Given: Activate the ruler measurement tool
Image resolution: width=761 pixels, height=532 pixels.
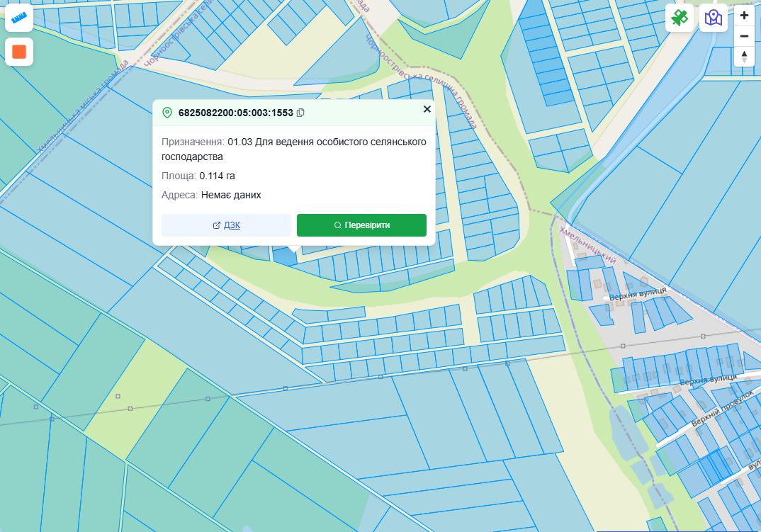Looking at the screenshot, I should tap(19, 18).
